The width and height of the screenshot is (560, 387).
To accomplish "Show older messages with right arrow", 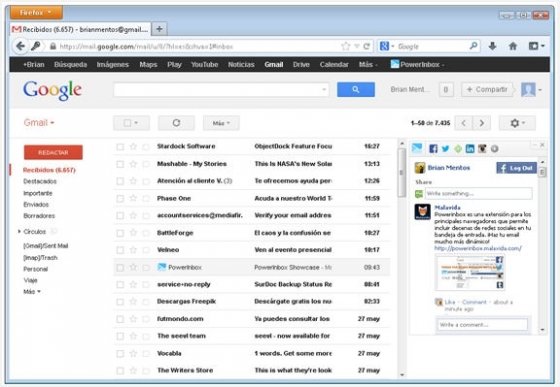I will point(481,123).
